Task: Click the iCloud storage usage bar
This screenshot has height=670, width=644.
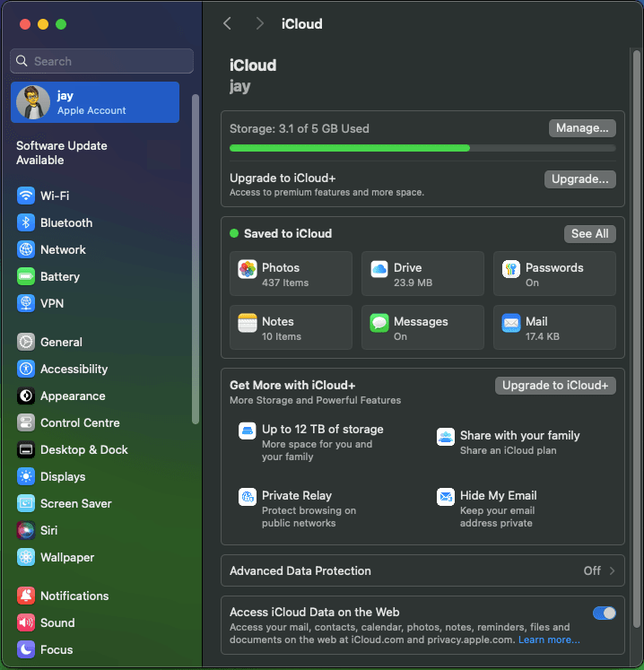Action: tap(422, 148)
